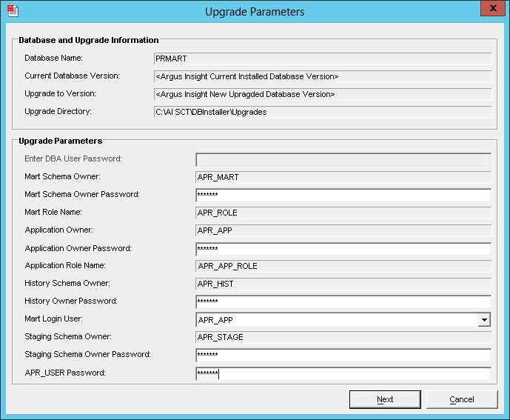
Task: Open the Mart Login User dropdown arrow
Action: (484, 320)
